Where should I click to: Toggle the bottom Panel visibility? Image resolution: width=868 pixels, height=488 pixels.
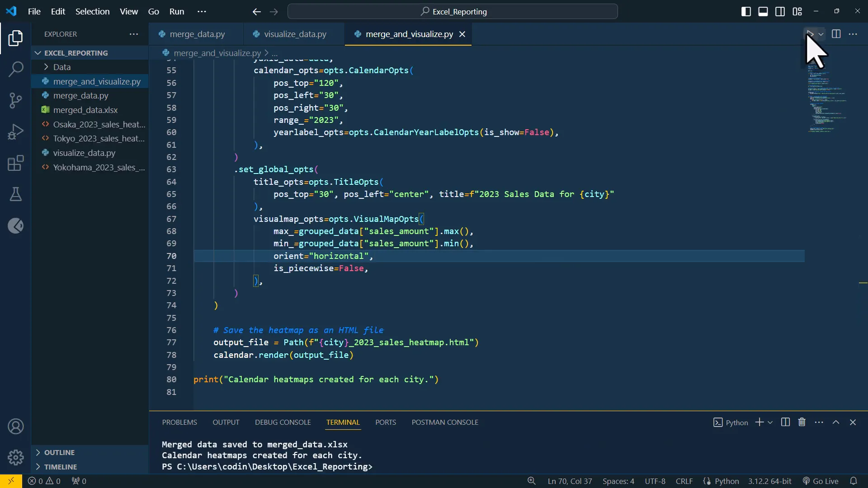click(763, 11)
